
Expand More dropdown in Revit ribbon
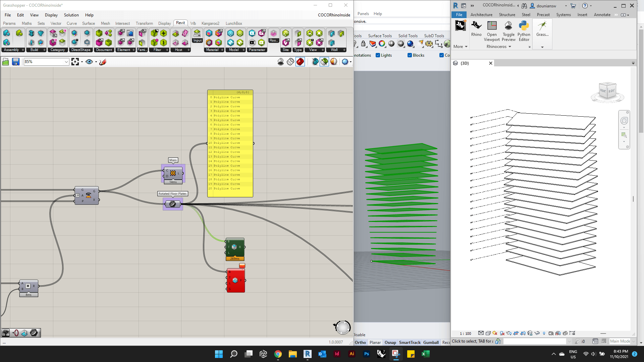tap(460, 47)
